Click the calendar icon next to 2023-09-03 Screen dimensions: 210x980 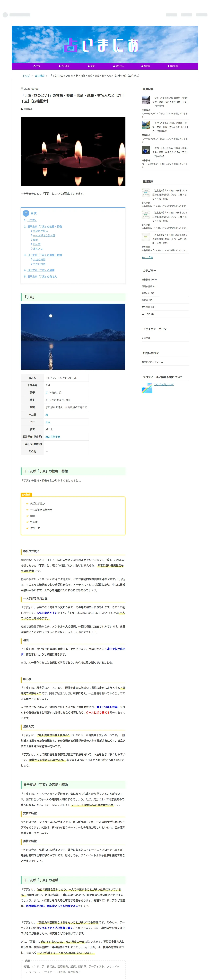[x=22, y=89]
